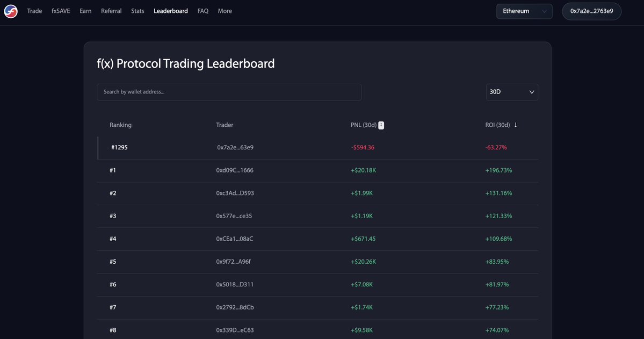Click the +81.97% ROI value
The image size is (644, 339).
pos(497,284)
